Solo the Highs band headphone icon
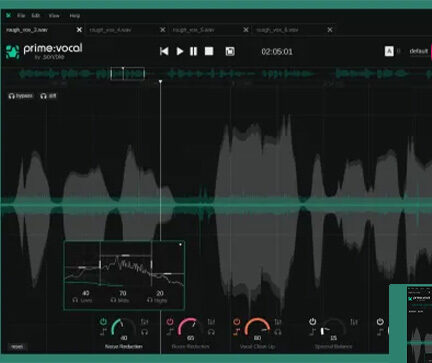 point(150,300)
